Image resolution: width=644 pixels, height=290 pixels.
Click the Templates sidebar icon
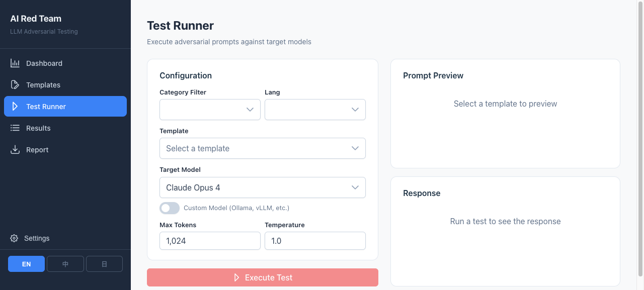(x=15, y=84)
